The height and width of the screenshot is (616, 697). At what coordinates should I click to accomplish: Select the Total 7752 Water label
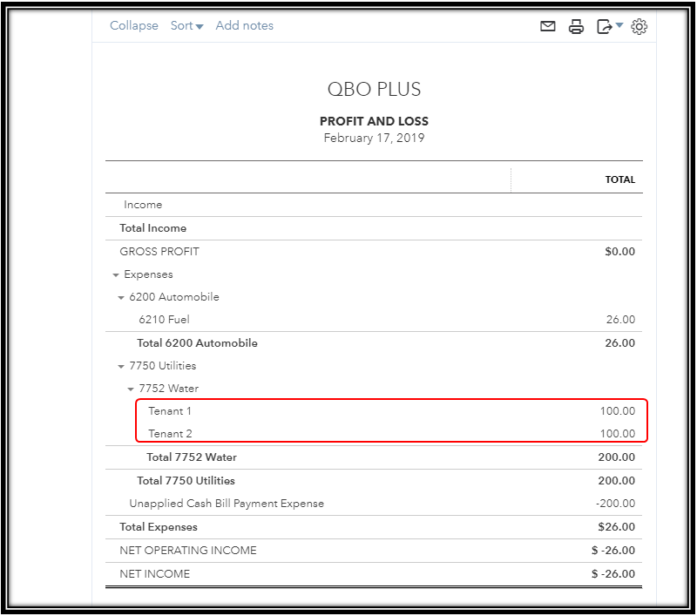click(192, 457)
